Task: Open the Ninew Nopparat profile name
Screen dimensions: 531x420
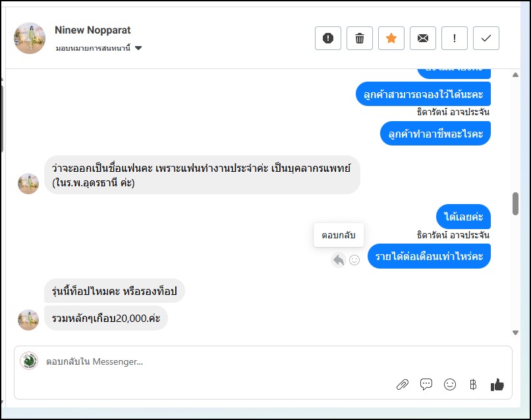Action: coord(93,30)
